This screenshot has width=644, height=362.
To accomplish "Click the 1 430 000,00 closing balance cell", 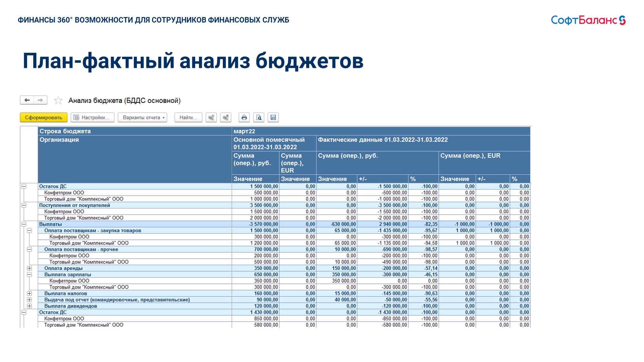I will point(255,312).
